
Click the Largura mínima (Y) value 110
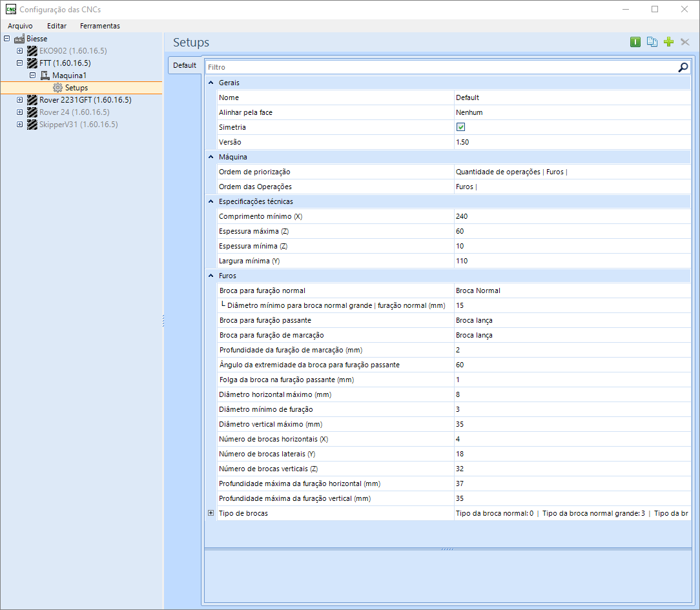click(572, 261)
